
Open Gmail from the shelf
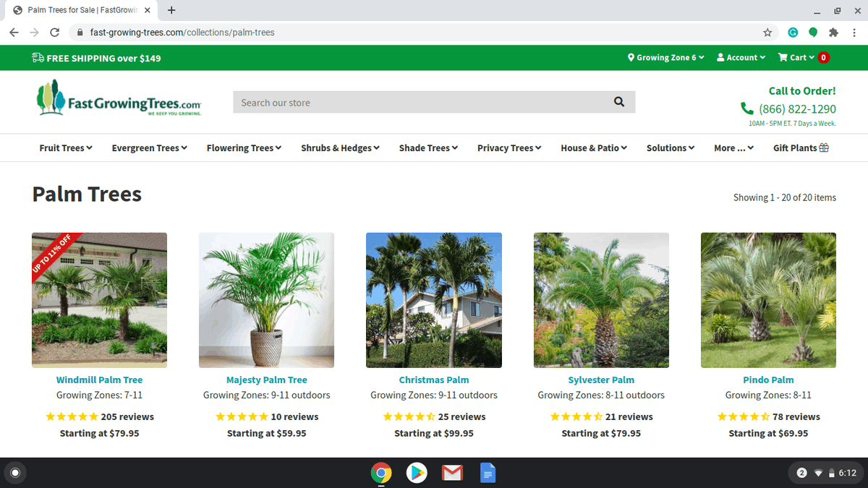pos(452,473)
